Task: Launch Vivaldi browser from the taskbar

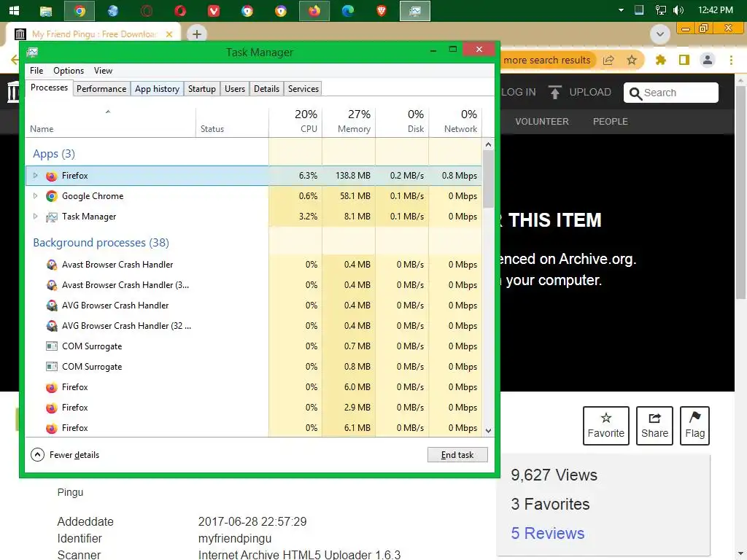Action: click(x=214, y=11)
